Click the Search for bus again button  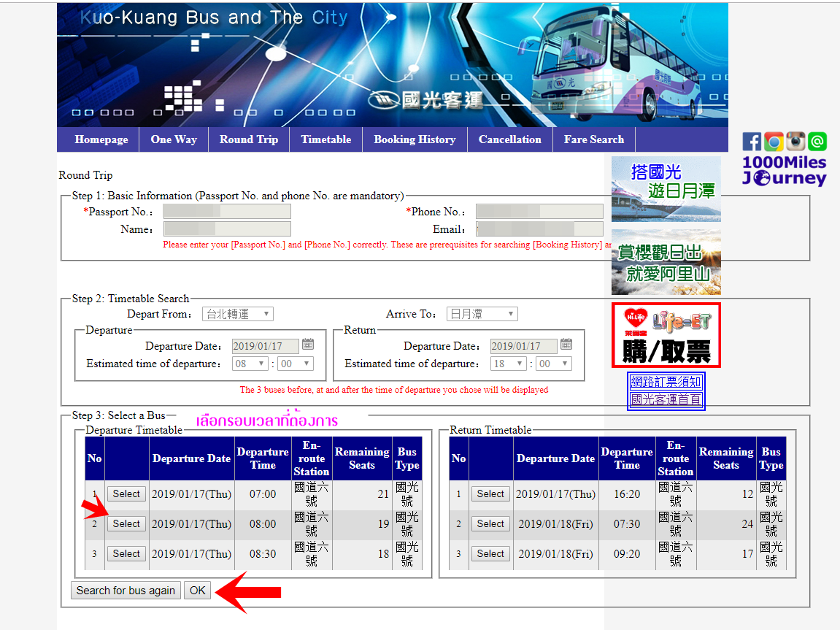pyautogui.click(x=126, y=591)
